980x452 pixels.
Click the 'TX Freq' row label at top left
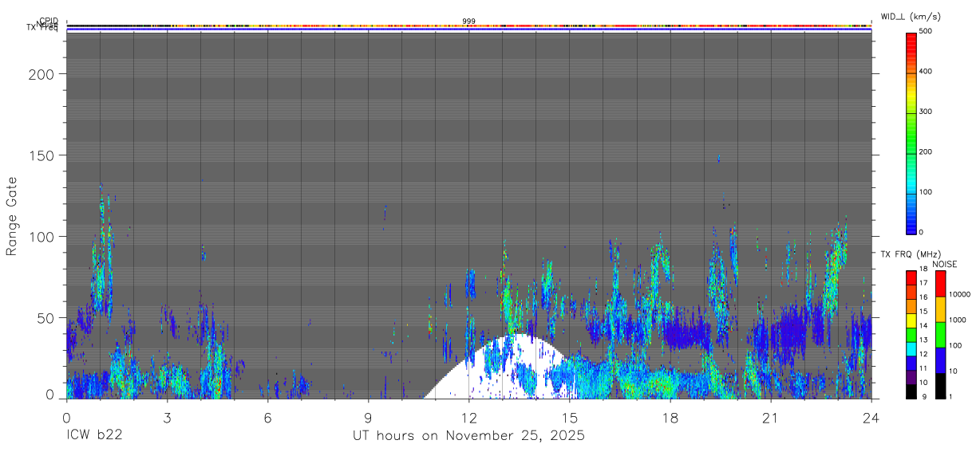(42, 29)
